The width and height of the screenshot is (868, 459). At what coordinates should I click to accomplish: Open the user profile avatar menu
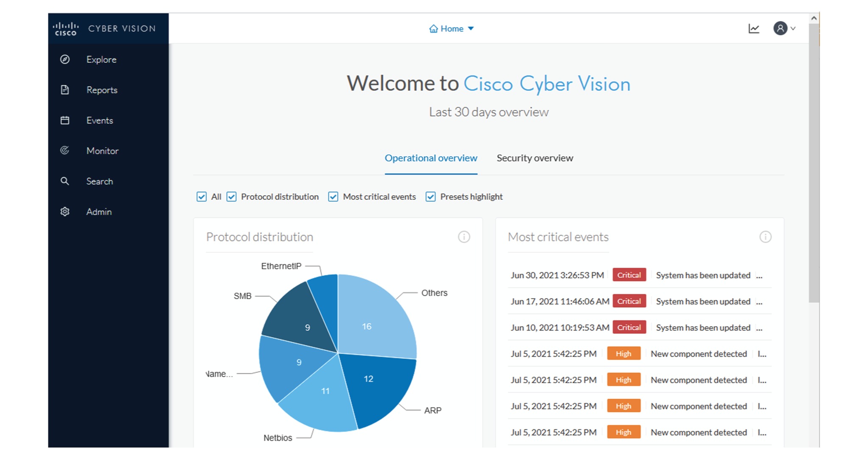[x=781, y=28]
